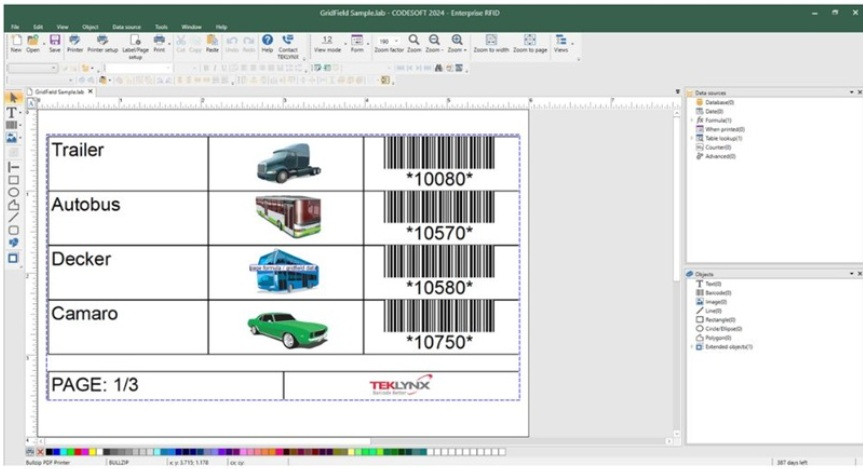Click the PAGE: 1/3 text cell
Screen dimensions: 863x469
coord(95,385)
